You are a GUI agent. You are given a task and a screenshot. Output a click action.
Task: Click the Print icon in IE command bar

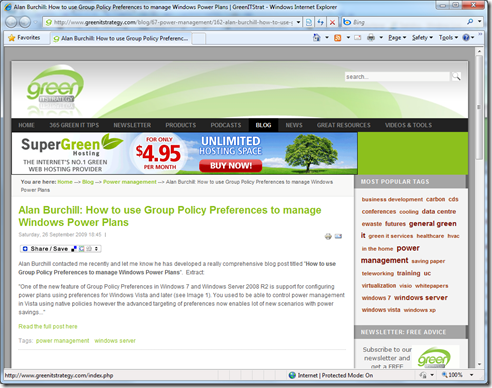371,38
